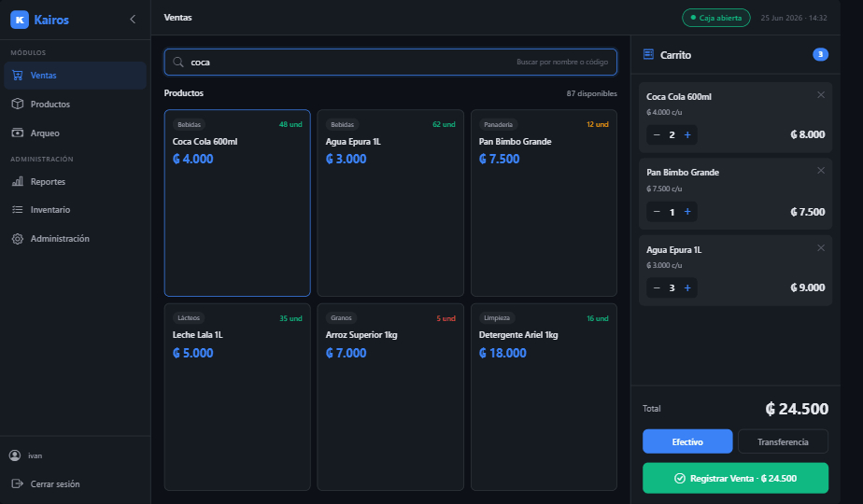This screenshot has width=863, height=504.
Task: Click the ₲ 9.000 Agua Epura subtotal
Action: [807, 287]
